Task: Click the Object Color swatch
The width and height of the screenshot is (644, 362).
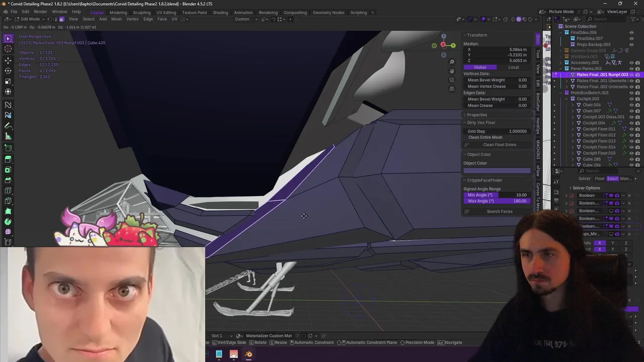Action: [497, 171]
